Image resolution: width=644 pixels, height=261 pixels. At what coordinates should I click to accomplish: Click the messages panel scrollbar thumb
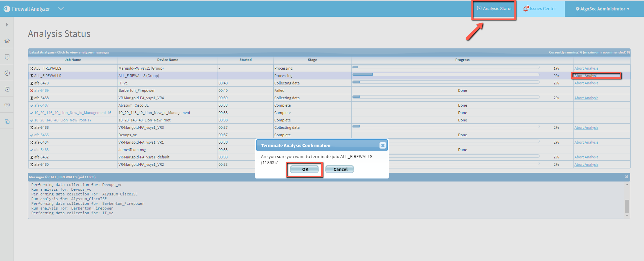pyautogui.click(x=627, y=206)
